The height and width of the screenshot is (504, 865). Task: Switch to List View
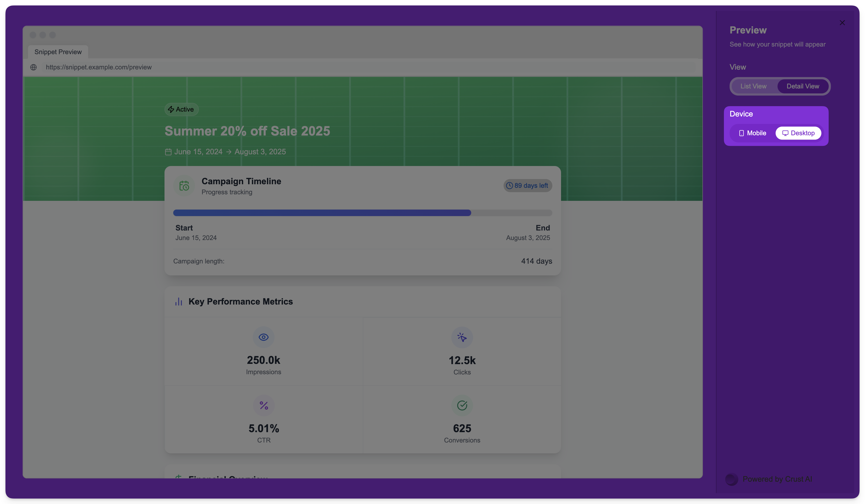click(753, 86)
